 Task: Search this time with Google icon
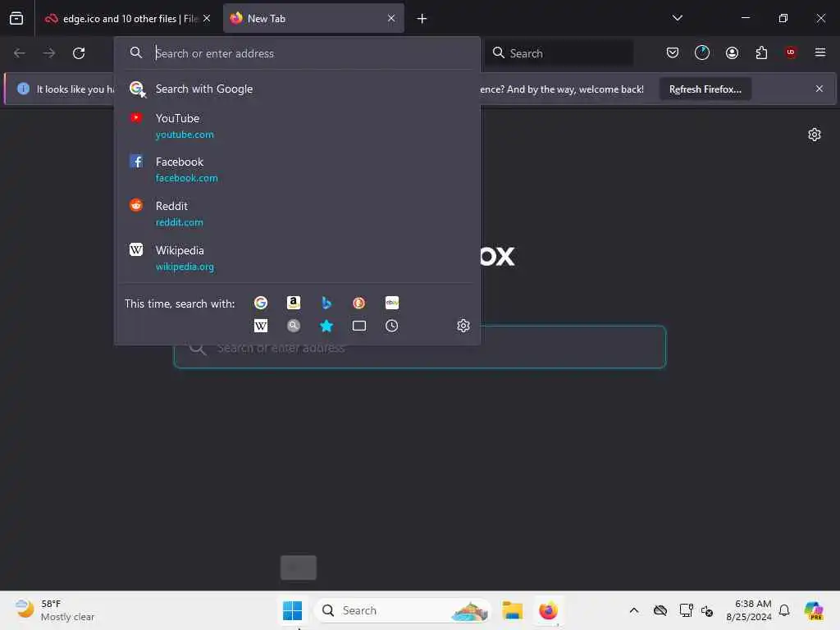tap(261, 304)
